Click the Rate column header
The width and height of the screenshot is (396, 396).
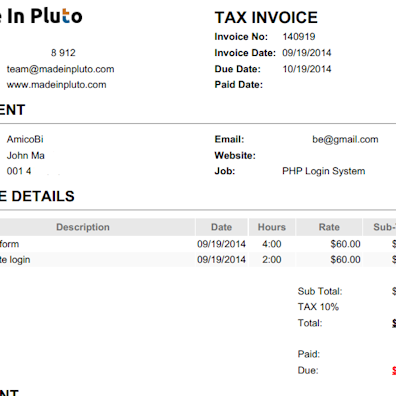329,227
